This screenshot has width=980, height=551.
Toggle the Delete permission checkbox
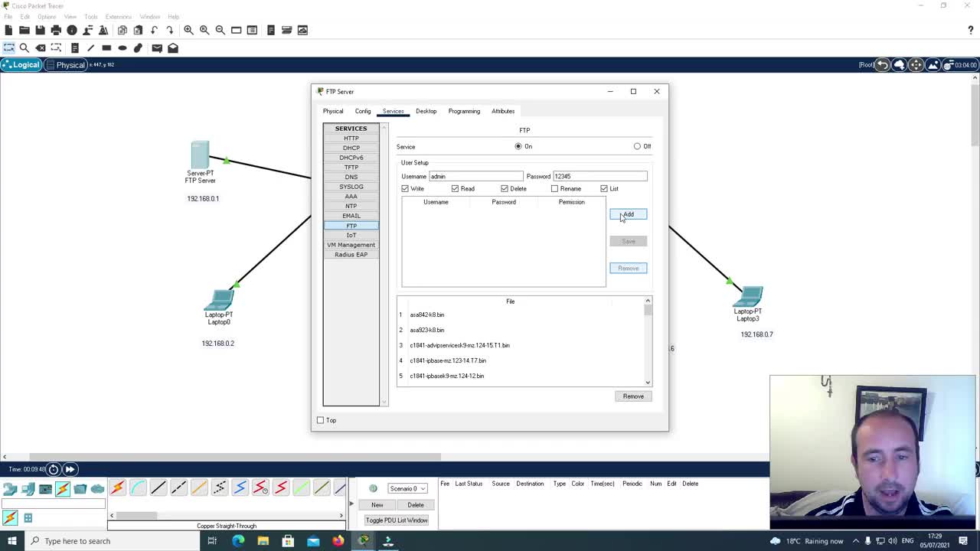click(505, 188)
